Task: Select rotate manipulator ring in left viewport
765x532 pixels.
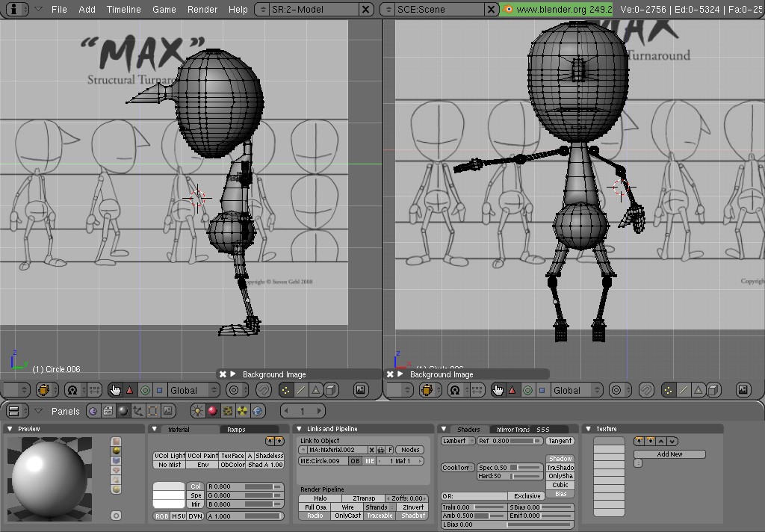Action: click(145, 390)
